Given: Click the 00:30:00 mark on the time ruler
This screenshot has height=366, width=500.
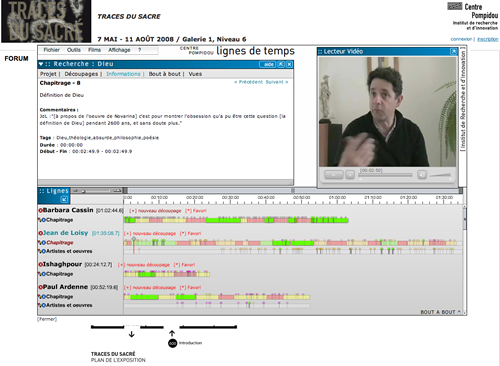Looking at the screenshot, I should tap(230, 198).
